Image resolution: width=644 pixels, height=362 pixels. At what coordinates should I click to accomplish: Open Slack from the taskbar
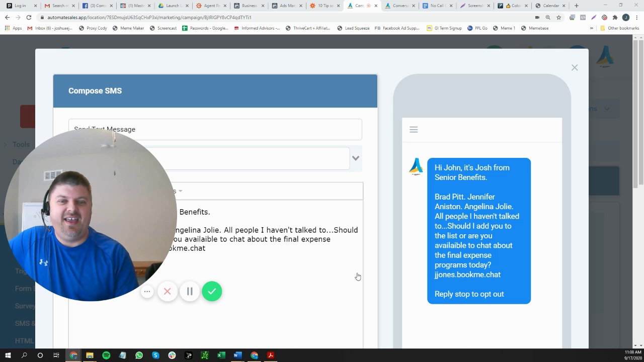[172, 355]
